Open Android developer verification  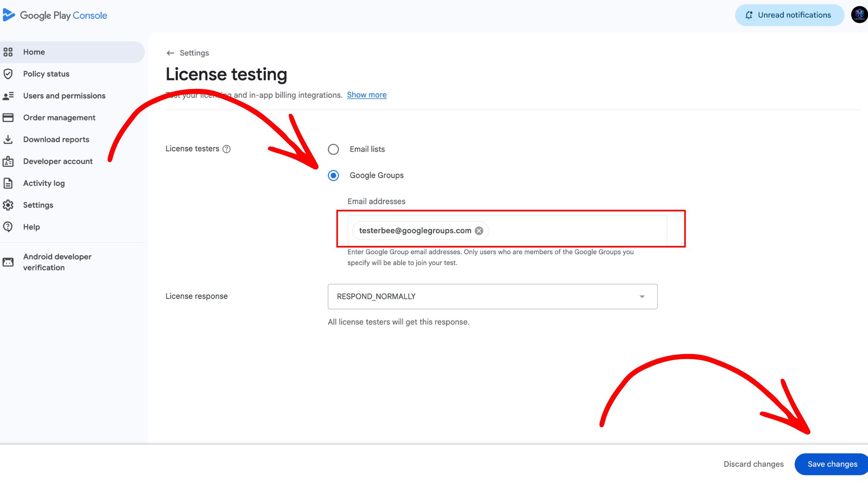72,262
